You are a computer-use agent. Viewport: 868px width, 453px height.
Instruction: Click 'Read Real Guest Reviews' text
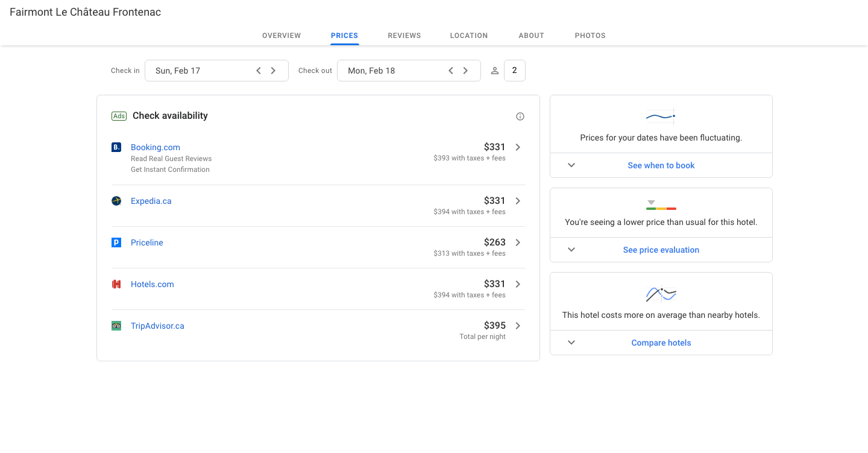(x=171, y=159)
